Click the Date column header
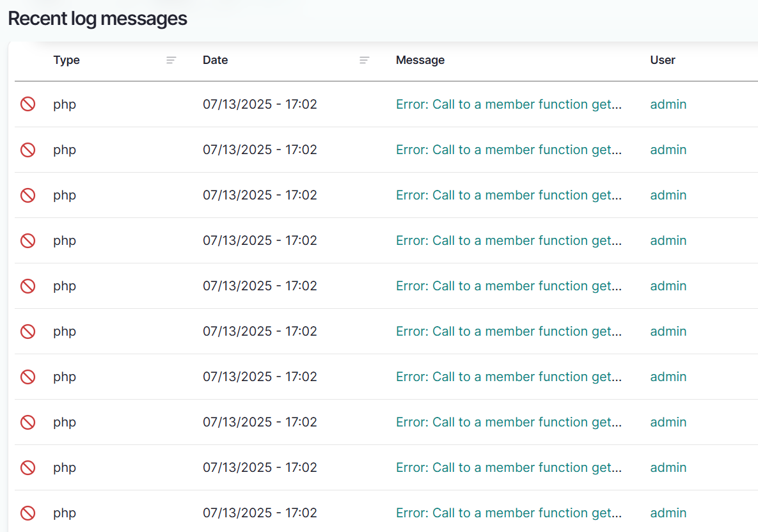758x532 pixels. pyautogui.click(x=215, y=60)
